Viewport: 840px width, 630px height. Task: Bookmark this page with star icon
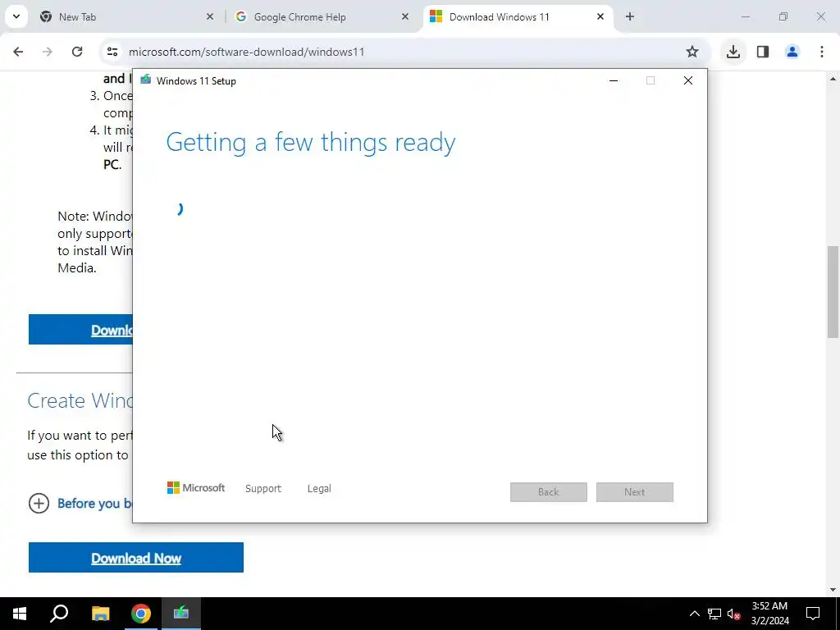coord(692,52)
